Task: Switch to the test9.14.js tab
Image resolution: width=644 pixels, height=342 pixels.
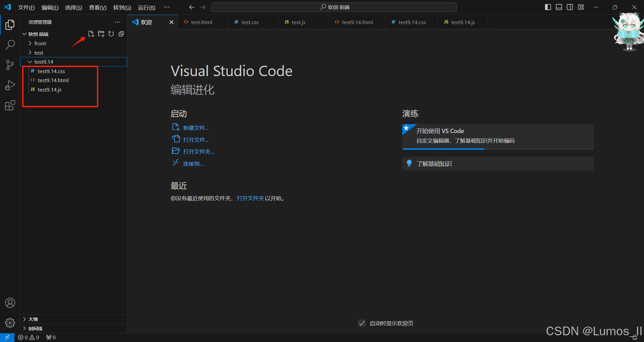Action: (463, 22)
